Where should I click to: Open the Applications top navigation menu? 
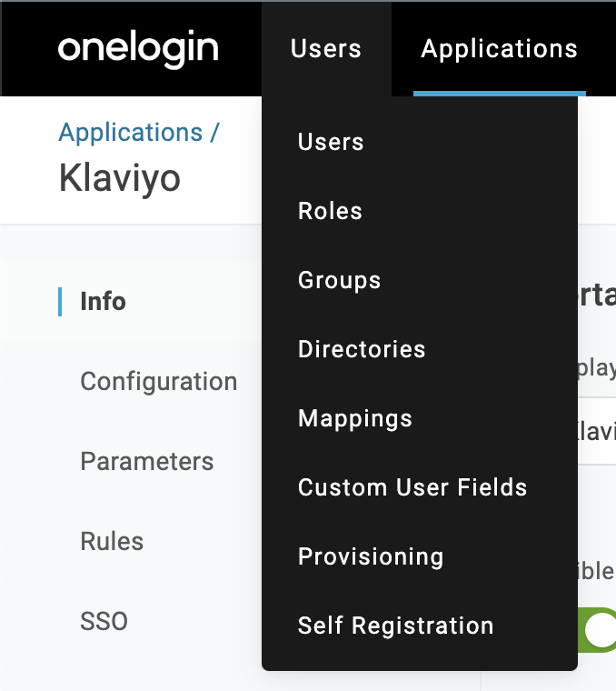499,48
